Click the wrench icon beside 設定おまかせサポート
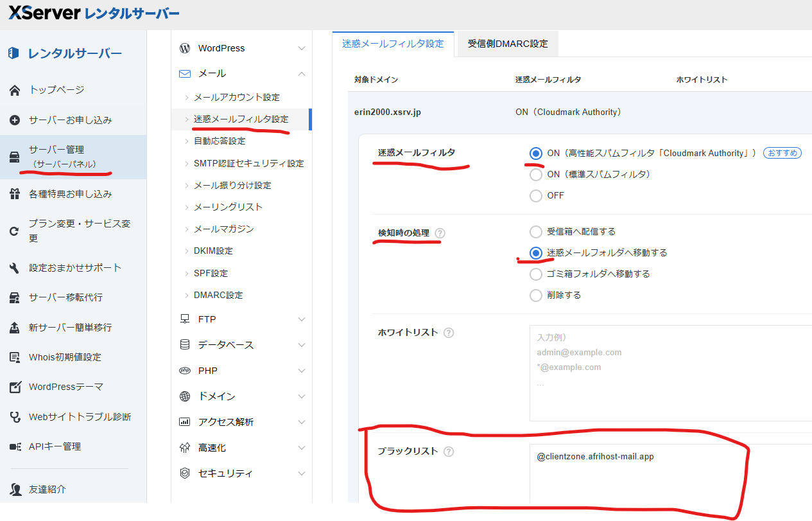This screenshot has height=521, width=812. tap(15, 268)
